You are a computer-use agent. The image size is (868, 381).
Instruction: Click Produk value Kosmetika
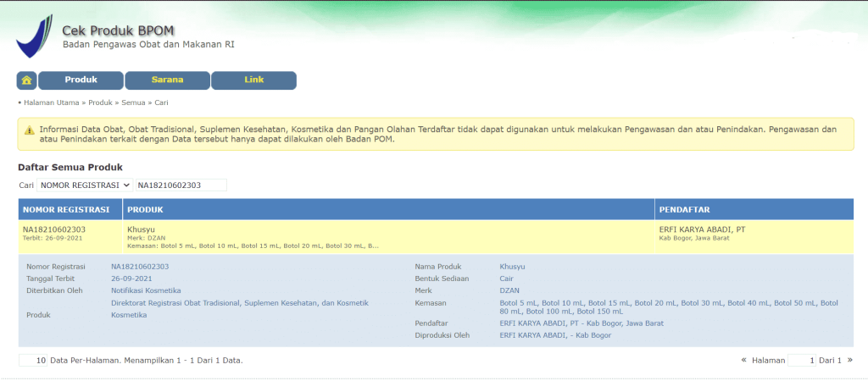pos(129,315)
